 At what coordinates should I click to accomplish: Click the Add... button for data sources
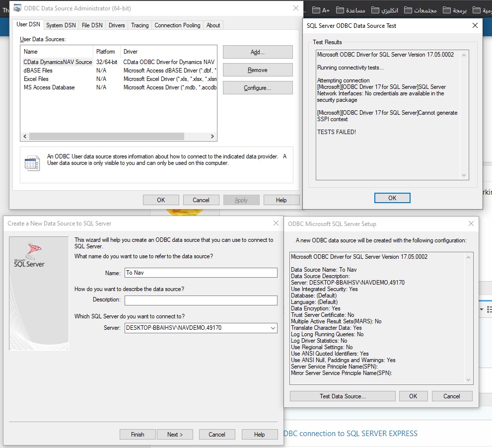(x=258, y=52)
